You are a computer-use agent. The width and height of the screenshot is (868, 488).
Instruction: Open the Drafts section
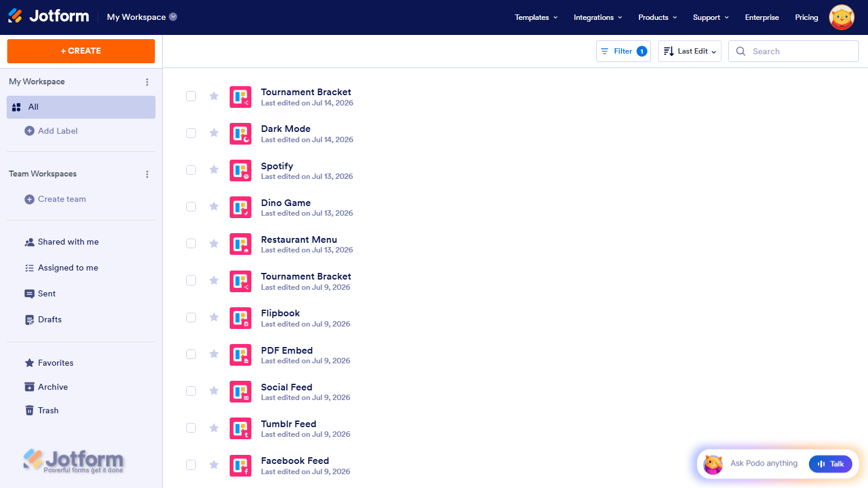[43, 320]
